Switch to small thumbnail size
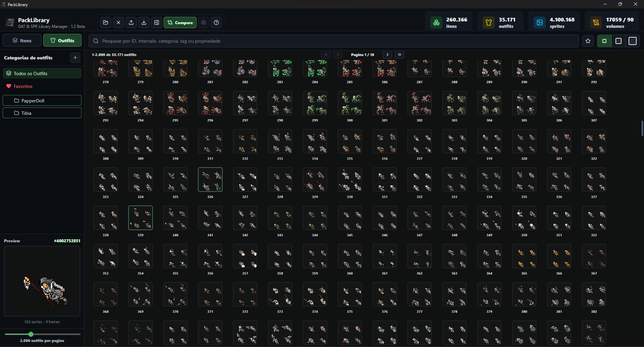Viewport: 644px width, 347px height. click(x=604, y=41)
